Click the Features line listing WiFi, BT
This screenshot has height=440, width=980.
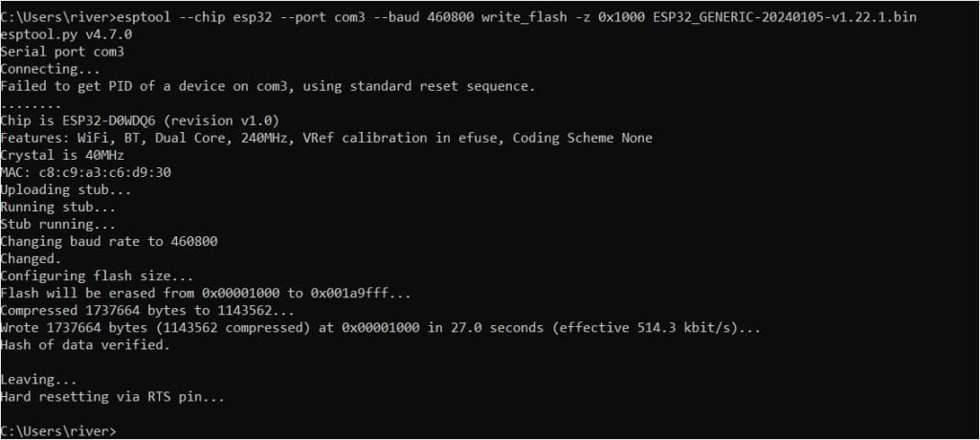point(325,138)
